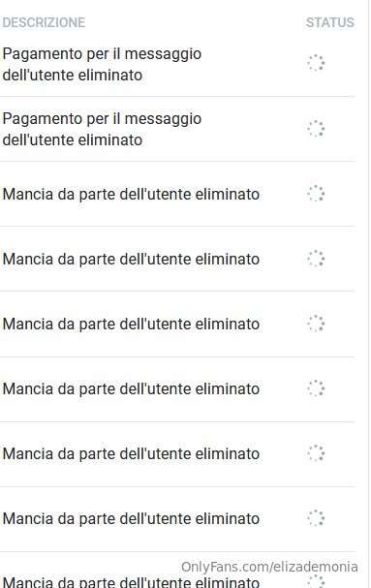Screen dimensions: 371x588
Task: Click the OnlyFans.com/elizademonia watermark link
Action: coord(269,567)
